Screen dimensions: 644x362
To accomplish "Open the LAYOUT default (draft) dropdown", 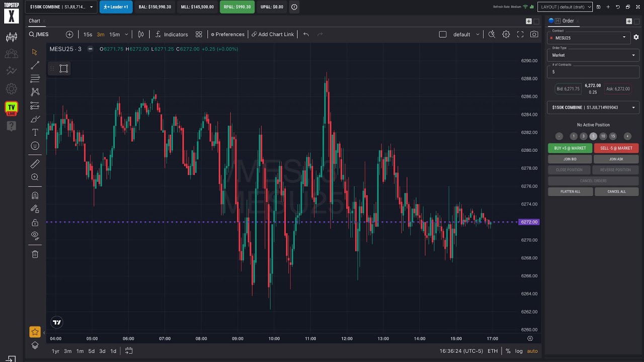I will pos(565,7).
